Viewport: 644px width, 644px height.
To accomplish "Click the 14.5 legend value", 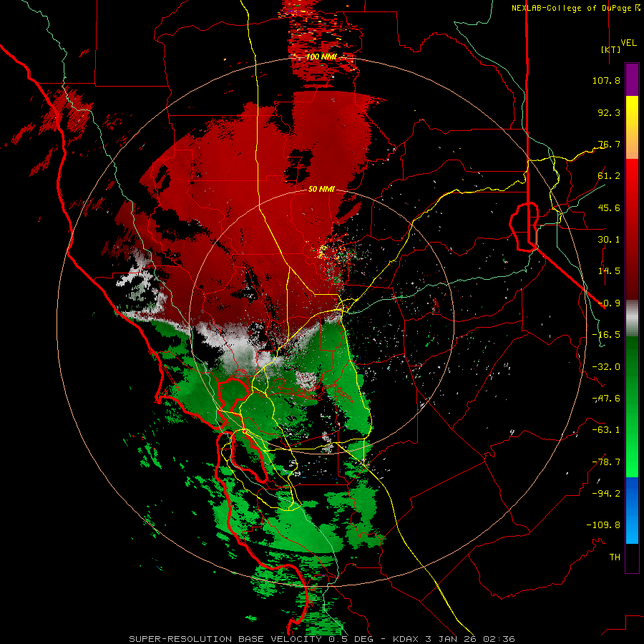I will [609, 271].
